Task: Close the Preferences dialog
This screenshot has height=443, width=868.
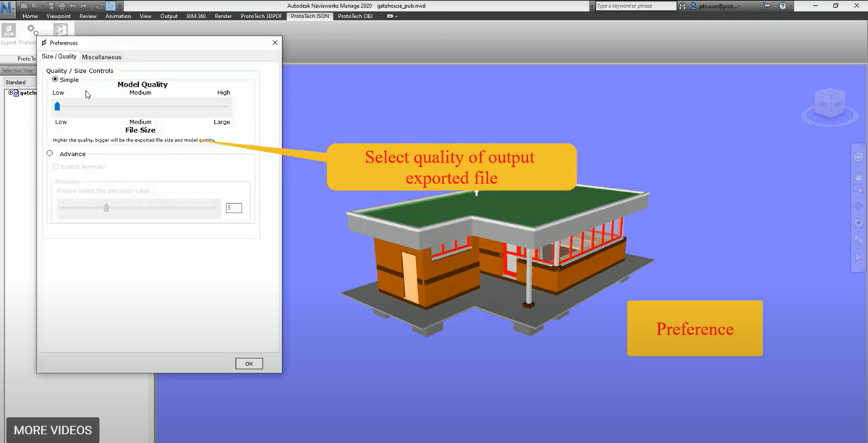Action: pos(274,43)
